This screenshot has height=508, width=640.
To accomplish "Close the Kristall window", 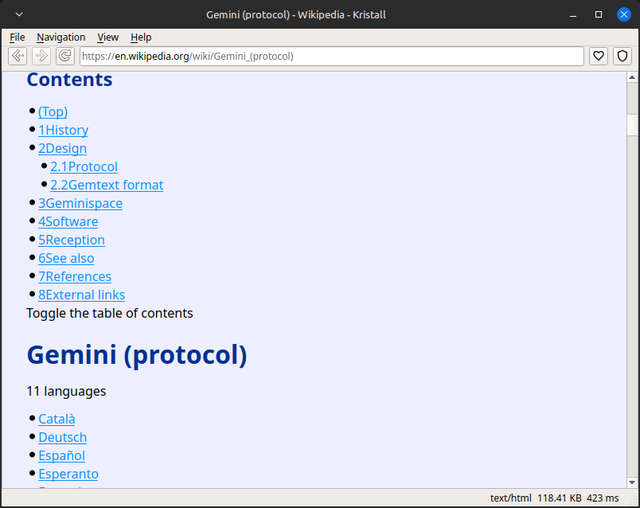I will pyautogui.click(x=624, y=15).
